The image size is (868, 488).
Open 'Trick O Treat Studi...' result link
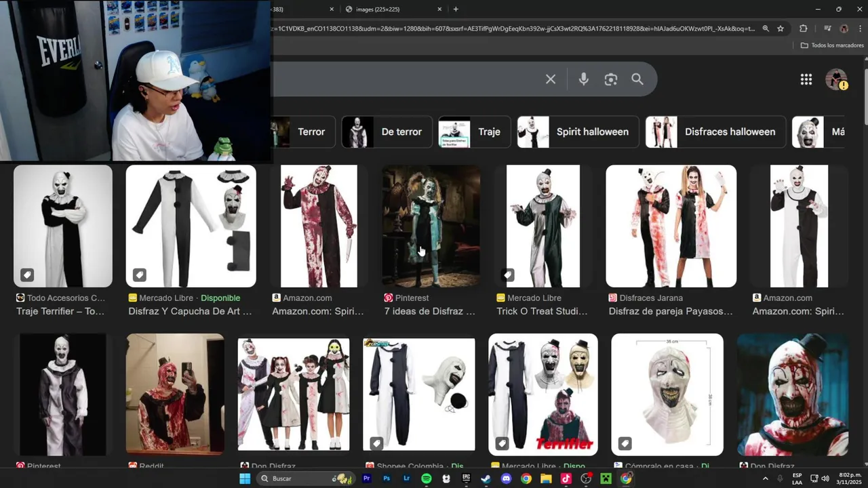coord(542,311)
